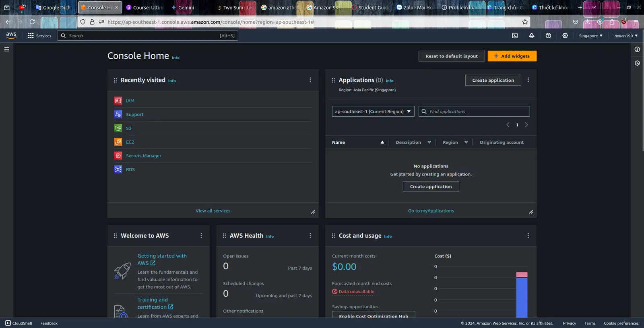This screenshot has height=328, width=644.
Task: Open the settings gear in AWS navbar
Action: pos(565,36)
